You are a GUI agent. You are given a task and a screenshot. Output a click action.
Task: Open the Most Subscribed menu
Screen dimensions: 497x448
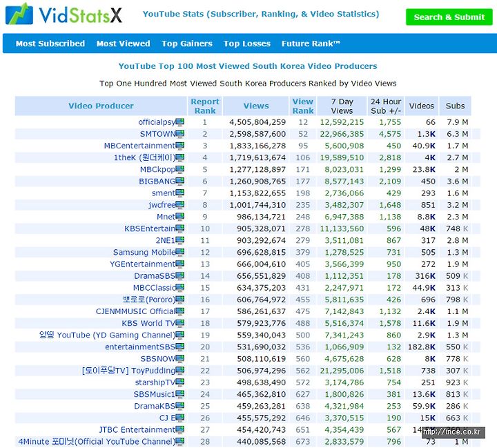(x=50, y=43)
